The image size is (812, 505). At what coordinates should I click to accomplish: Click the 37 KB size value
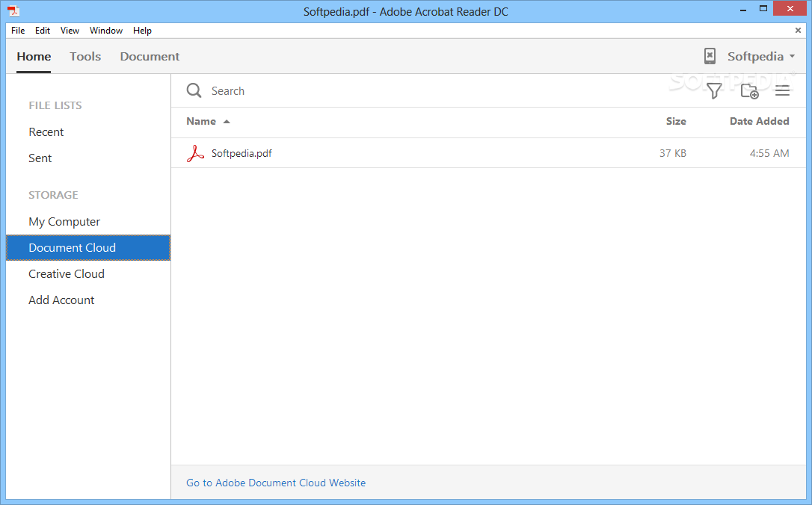[x=673, y=153]
